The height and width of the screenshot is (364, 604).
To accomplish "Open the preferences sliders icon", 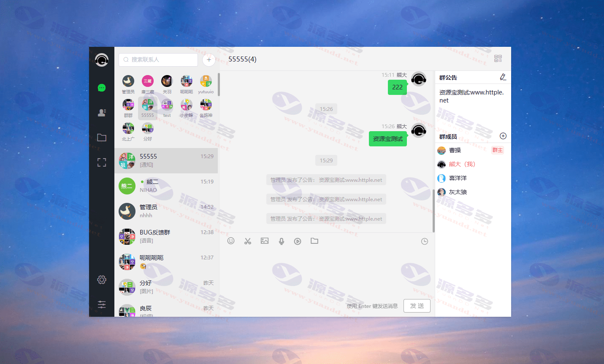I will coord(102,305).
